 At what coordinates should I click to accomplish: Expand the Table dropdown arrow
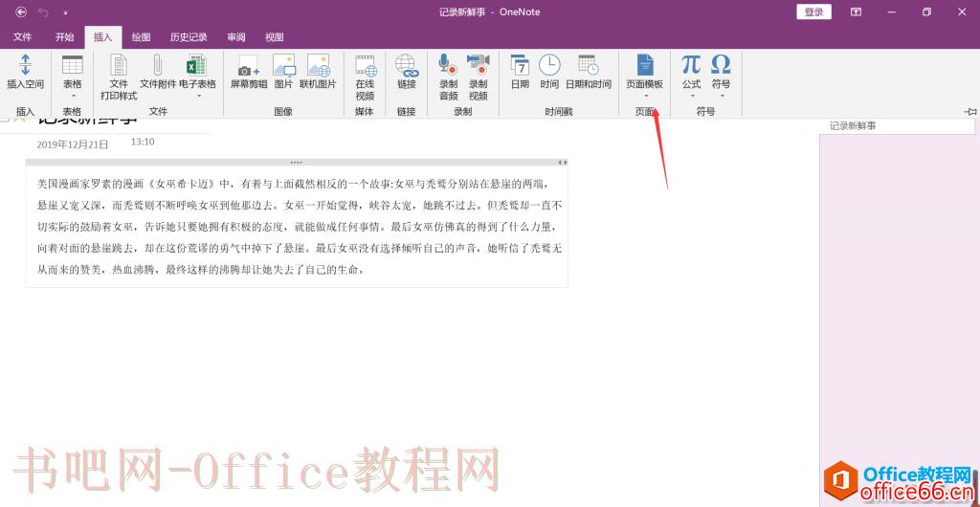[x=73, y=96]
